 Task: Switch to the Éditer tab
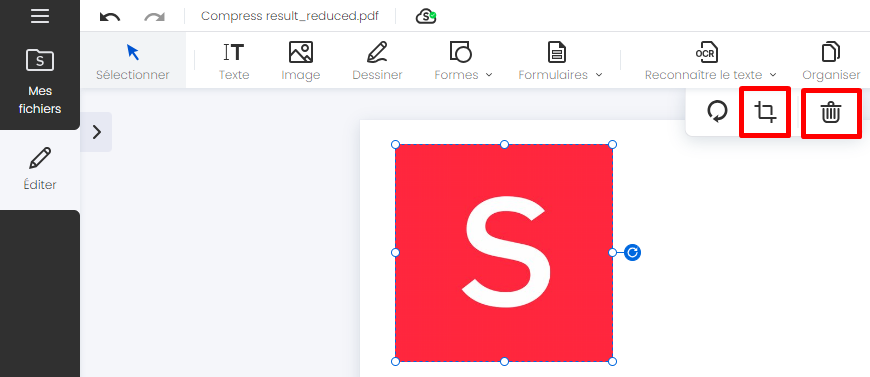tap(40, 169)
